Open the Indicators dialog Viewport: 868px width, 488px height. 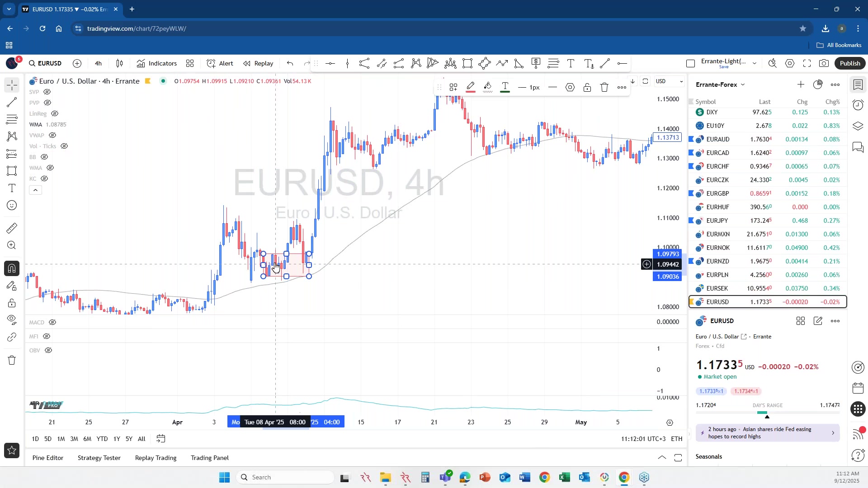[x=157, y=63]
